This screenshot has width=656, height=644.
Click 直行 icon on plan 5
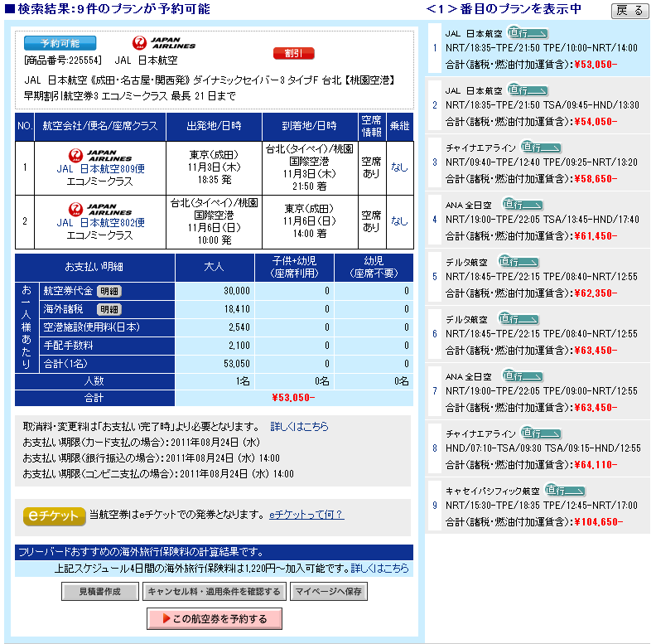tap(519, 262)
